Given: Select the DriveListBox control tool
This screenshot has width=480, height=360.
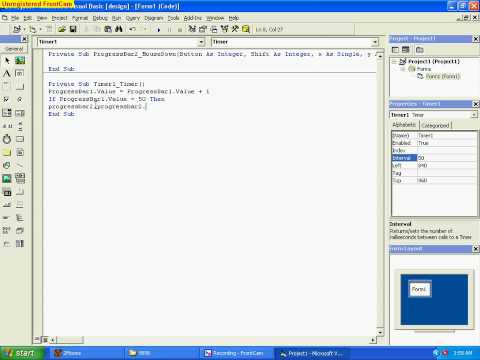Looking at the screenshot, I should (20, 139).
